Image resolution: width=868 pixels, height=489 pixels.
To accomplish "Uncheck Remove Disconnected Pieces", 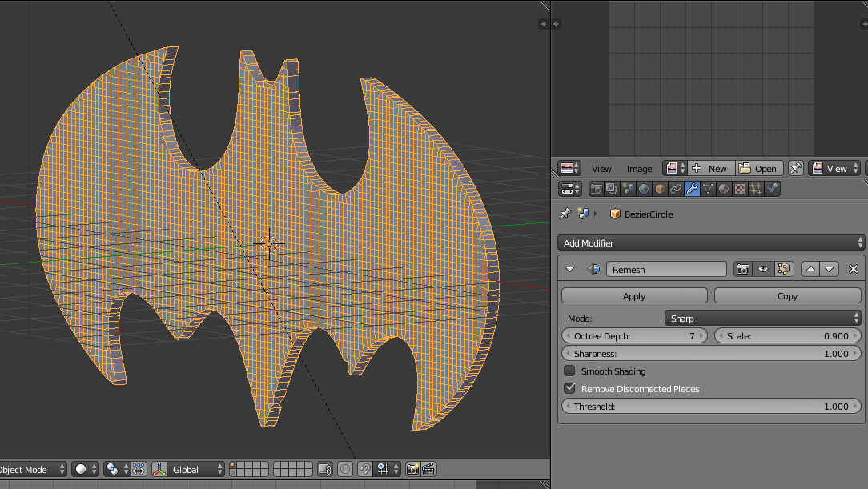I will (x=569, y=389).
